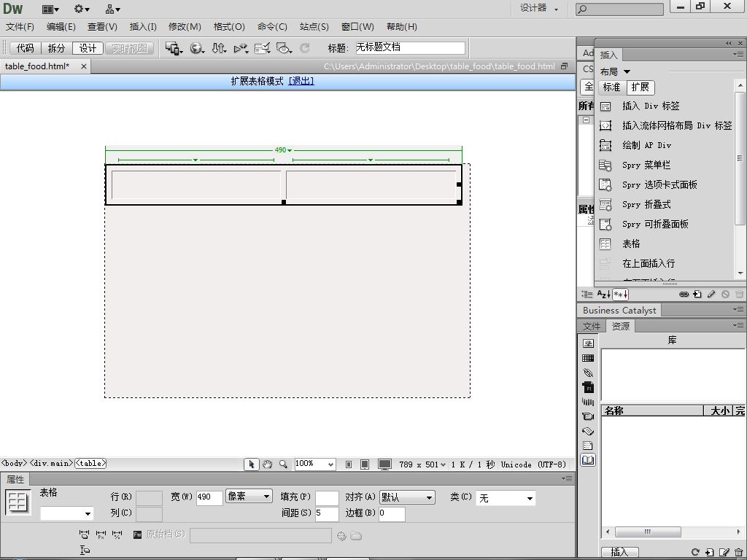Open the site manager dropdown in title bar

pos(113,9)
